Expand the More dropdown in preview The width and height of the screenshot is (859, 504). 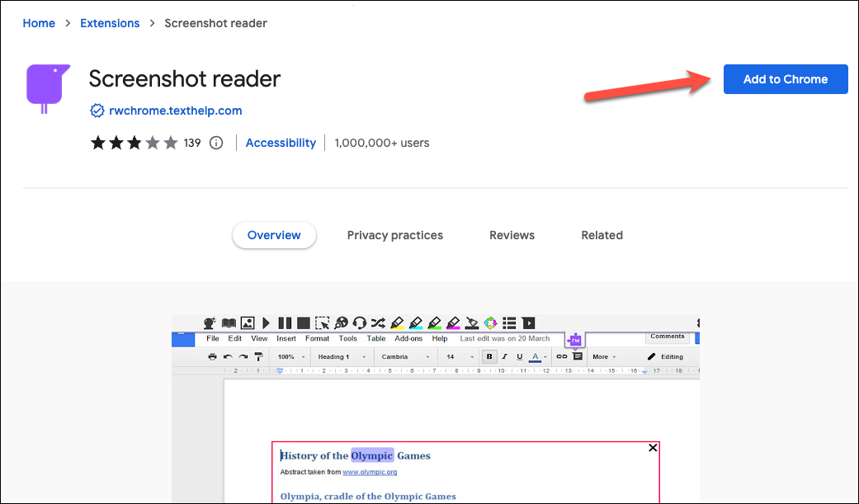pyautogui.click(x=604, y=356)
